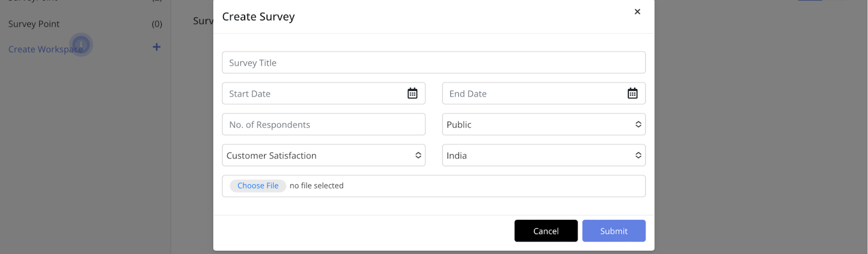Focus the End Date text field
This screenshot has height=254, width=868.
point(532,93)
